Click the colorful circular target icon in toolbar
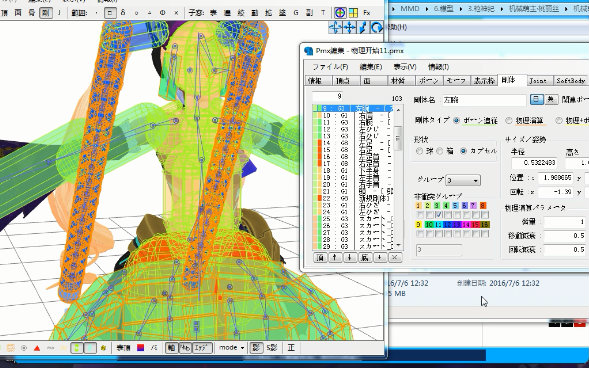This screenshot has height=368, width=589. (340, 13)
